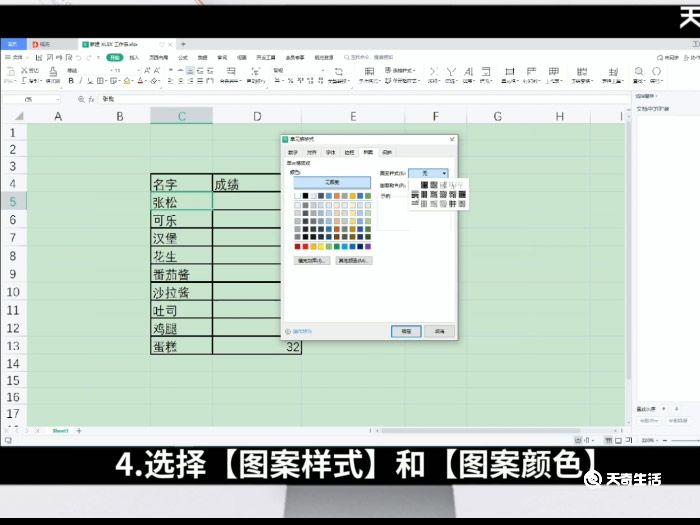Open the 数字 tab in the dialog
The height and width of the screenshot is (525, 700).
(x=293, y=153)
